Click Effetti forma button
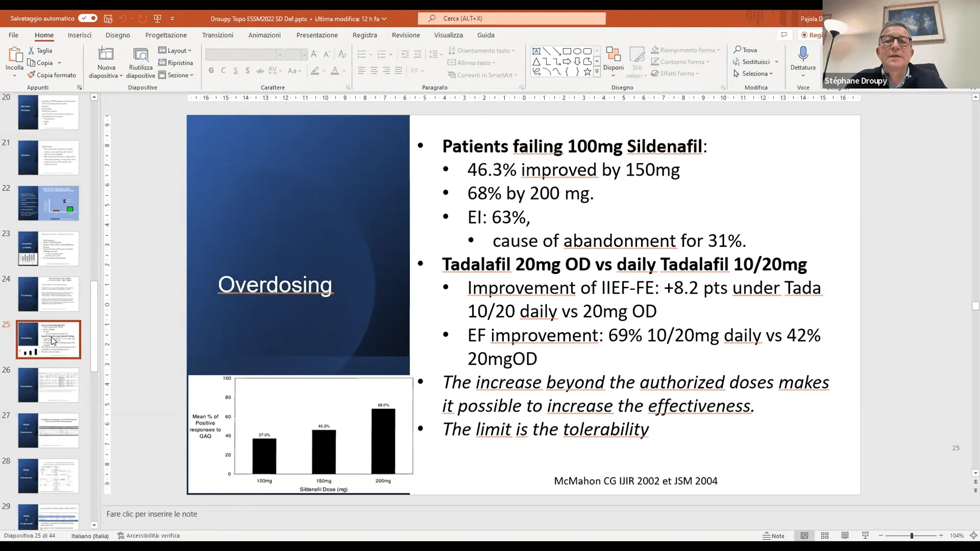Viewport: 980px width, 551px height. [x=675, y=73]
